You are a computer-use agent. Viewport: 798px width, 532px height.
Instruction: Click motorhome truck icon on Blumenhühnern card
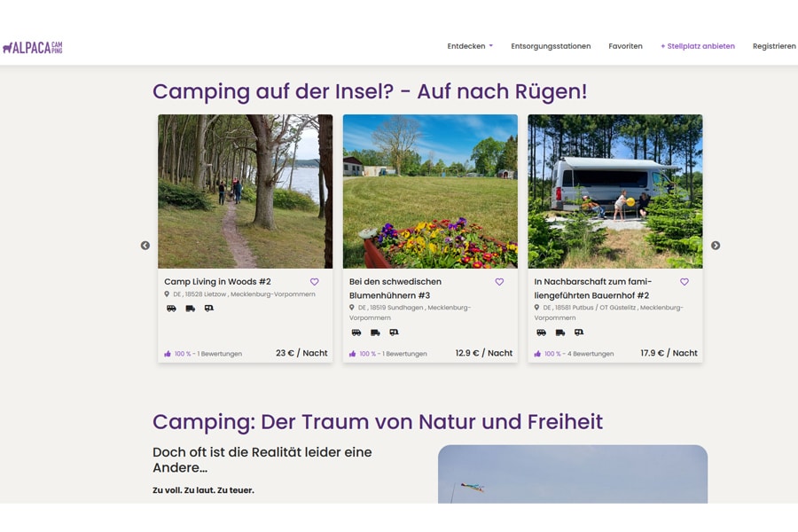point(375,332)
